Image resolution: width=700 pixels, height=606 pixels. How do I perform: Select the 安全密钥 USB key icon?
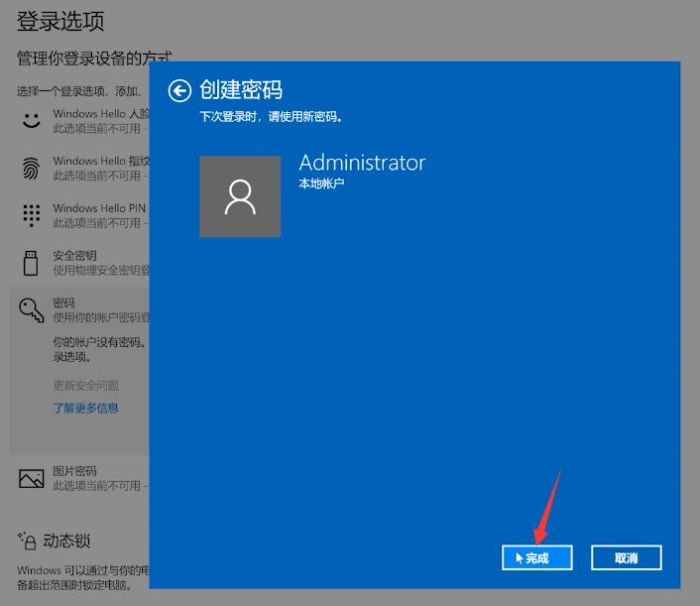pyautogui.click(x=31, y=263)
